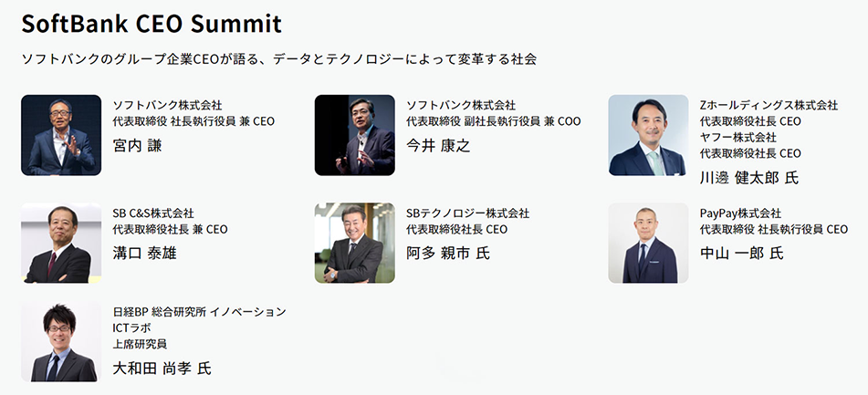Click the Zホールディングス株式会社 company label
Image resolution: width=868 pixels, height=395 pixels.
[769, 105]
